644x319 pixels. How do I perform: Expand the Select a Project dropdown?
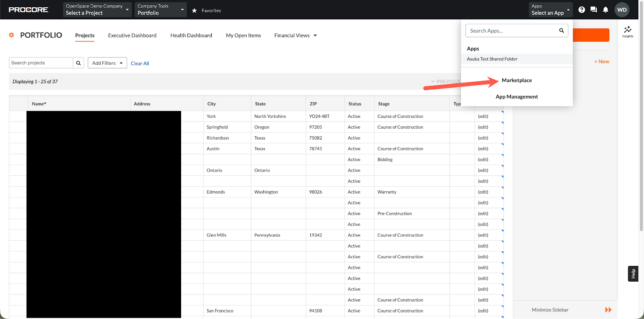(x=97, y=10)
